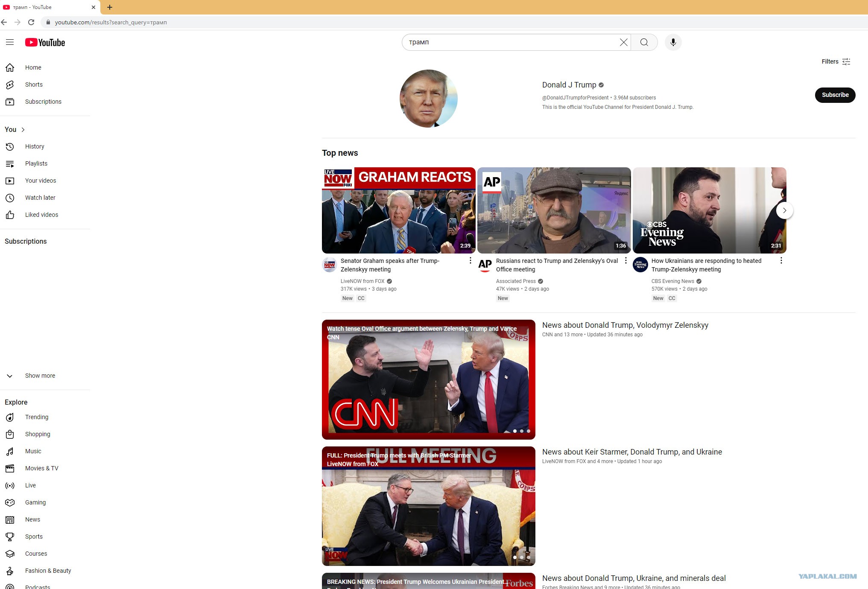Screen dimensions: 868x589
Task: Click the Movies & TV clapperboard icon
Action: click(10, 468)
